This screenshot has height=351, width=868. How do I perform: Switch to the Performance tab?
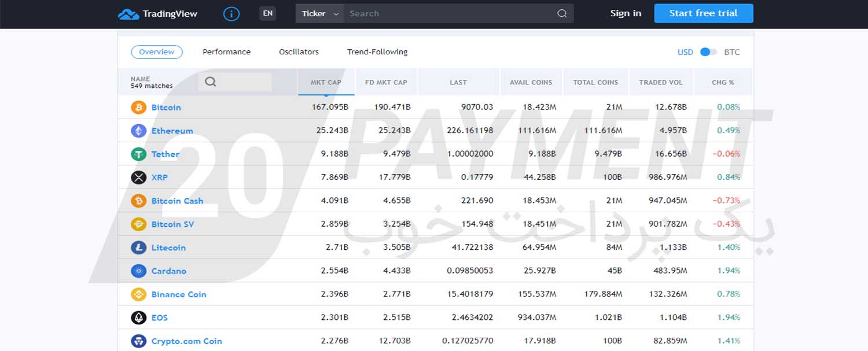(226, 52)
